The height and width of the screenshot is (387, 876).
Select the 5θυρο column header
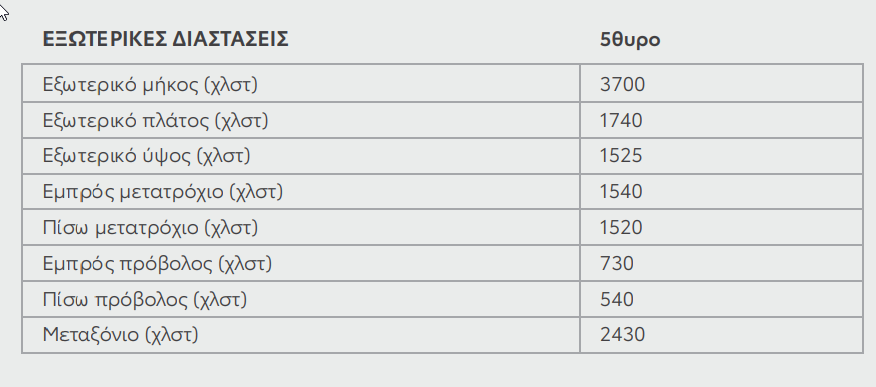point(630,40)
